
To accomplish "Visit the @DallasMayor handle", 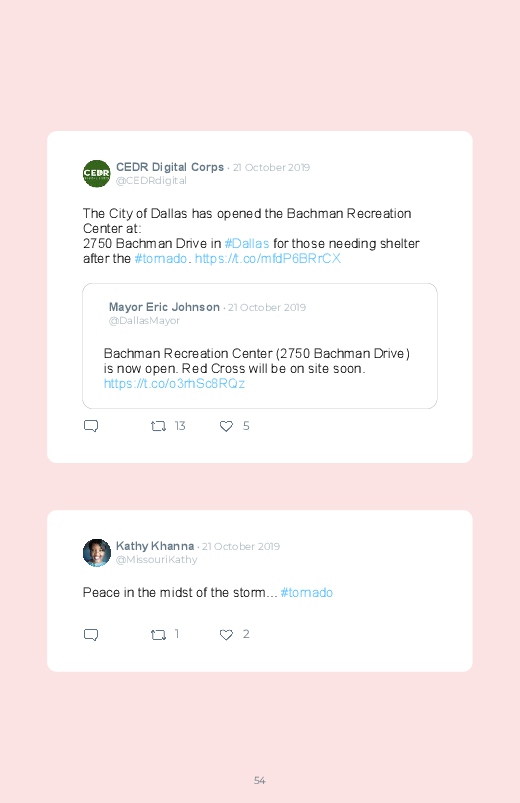I will click(144, 321).
